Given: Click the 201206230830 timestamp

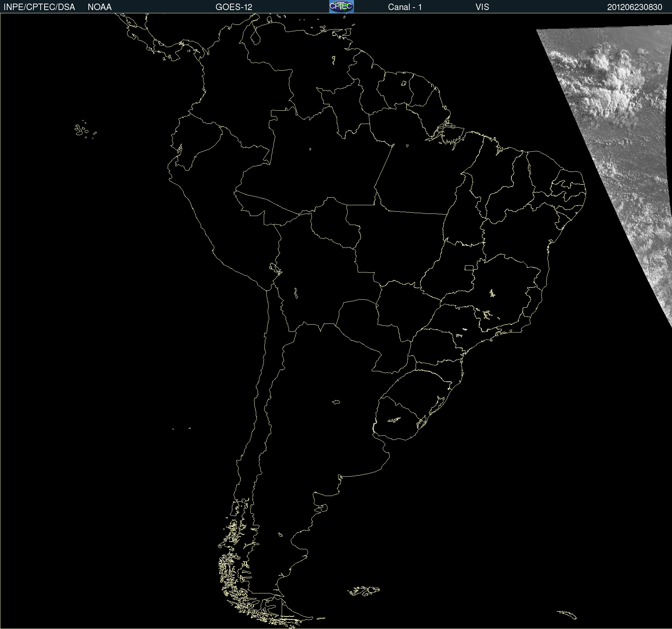Looking at the screenshot, I should (635, 7).
